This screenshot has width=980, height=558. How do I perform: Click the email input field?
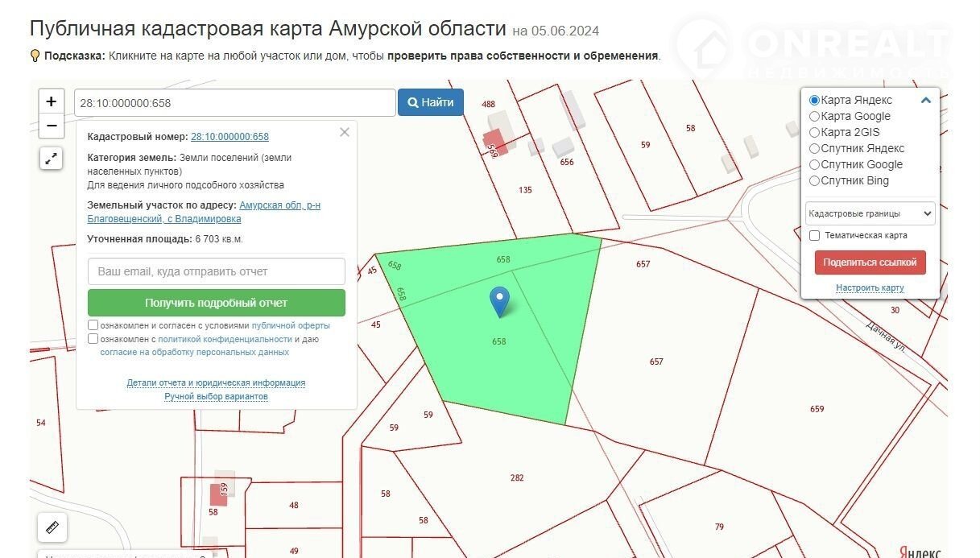coord(216,271)
